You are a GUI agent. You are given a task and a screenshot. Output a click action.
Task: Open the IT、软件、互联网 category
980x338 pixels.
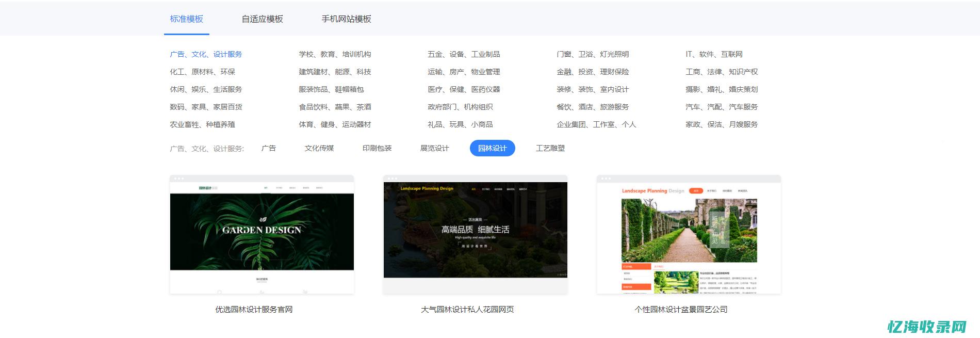pyautogui.click(x=714, y=54)
